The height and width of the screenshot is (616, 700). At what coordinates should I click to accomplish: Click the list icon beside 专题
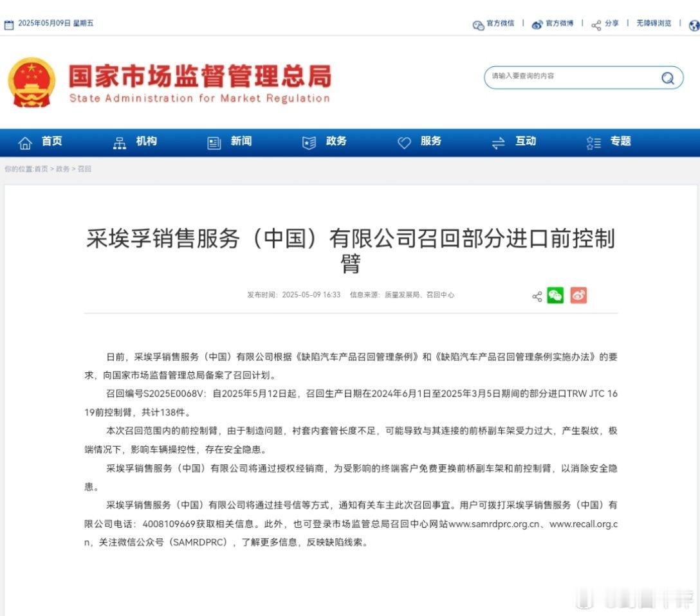(593, 143)
